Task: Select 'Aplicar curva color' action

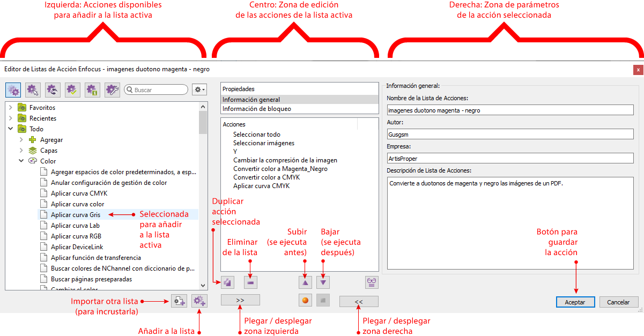Action: click(78, 204)
